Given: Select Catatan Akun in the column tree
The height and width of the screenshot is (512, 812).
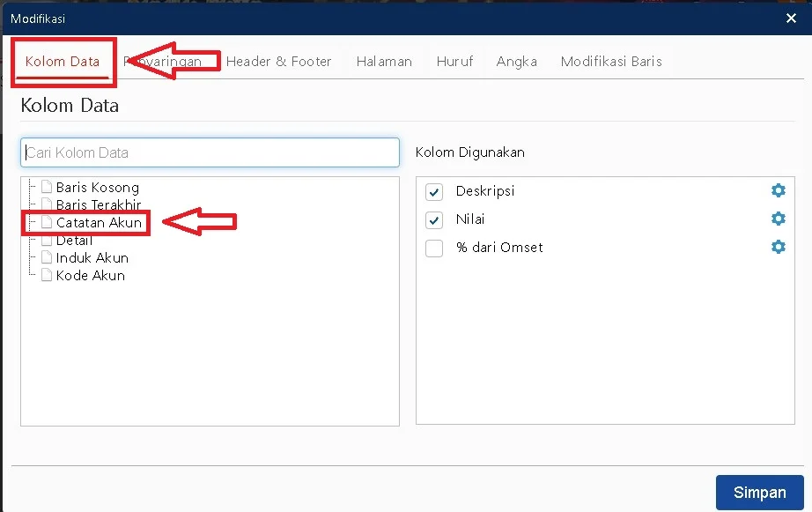Looking at the screenshot, I should 98,223.
